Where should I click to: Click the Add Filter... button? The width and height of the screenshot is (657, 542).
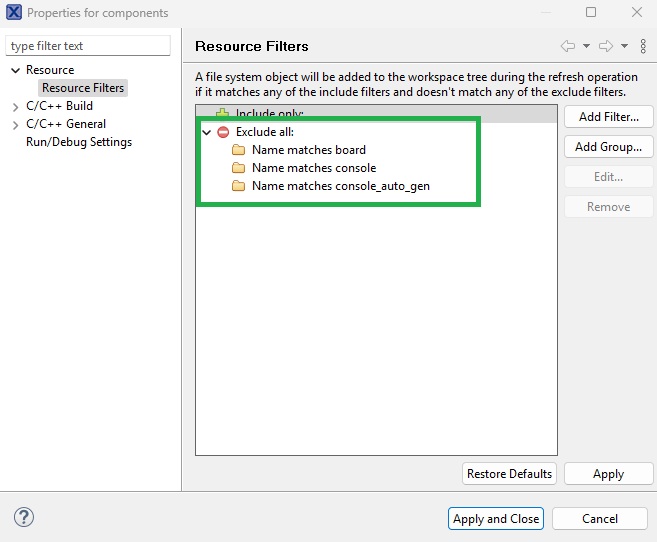(608, 117)
